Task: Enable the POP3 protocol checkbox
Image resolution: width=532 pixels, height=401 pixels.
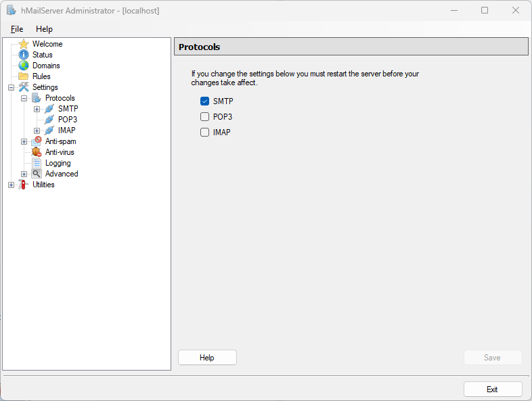Action: [204, 116]
